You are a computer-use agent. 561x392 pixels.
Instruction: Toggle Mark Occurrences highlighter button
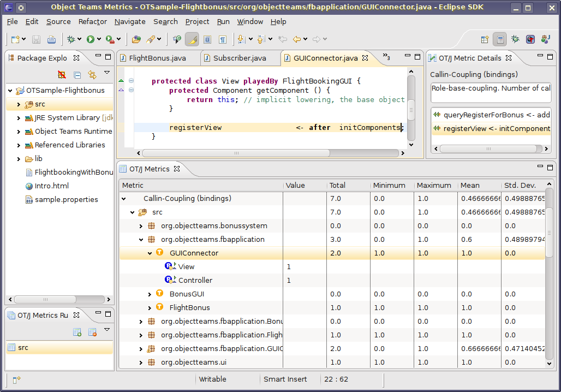[192, 39]
